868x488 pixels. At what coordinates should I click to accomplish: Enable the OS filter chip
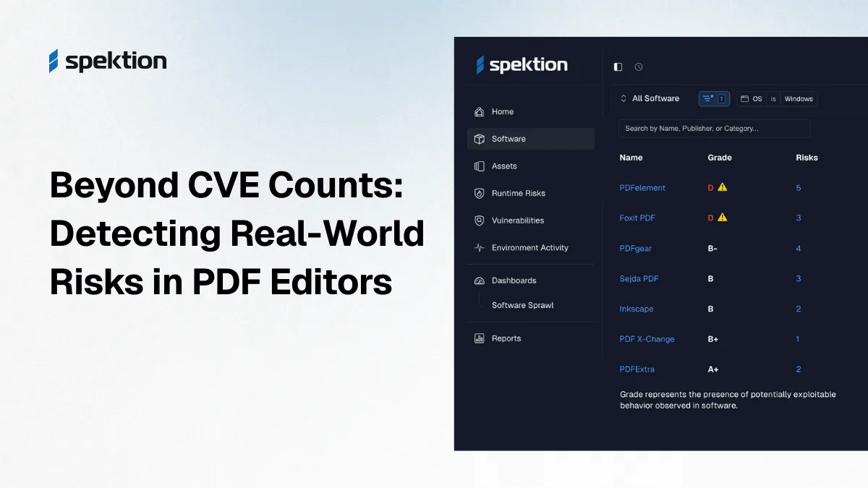tap(754, 98)
